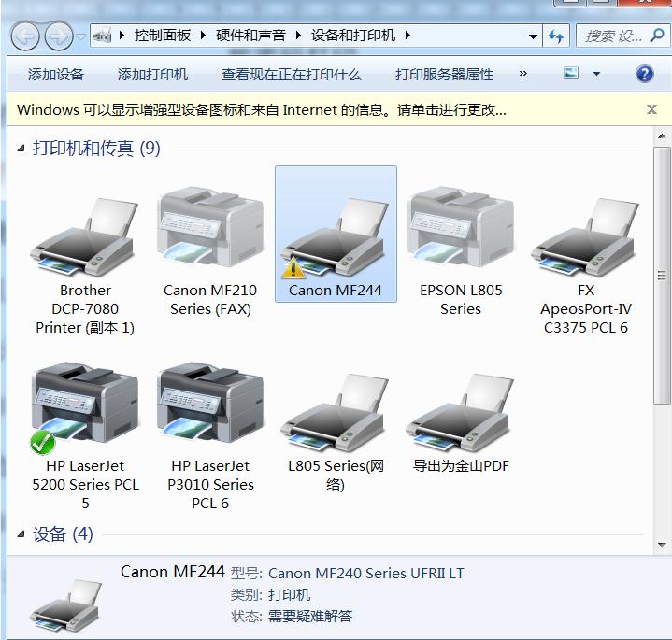Select the L805 Series(网络) printer icon
The height and width of the screenshot is (640, 672).
[x=336, y=412]
